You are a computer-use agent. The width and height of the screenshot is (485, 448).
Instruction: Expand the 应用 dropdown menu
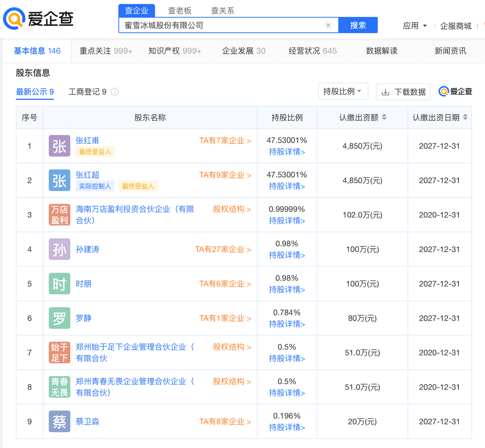pos(415,26)
